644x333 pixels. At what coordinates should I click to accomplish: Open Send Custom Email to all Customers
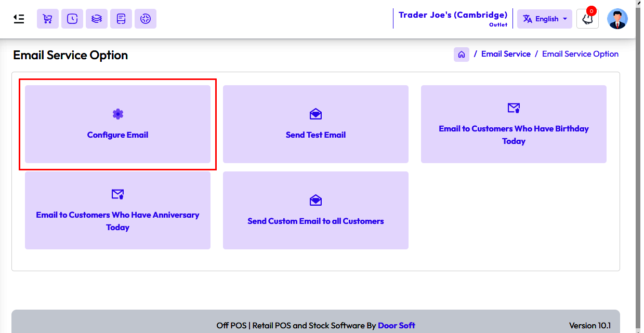click(x=316, y=210)
